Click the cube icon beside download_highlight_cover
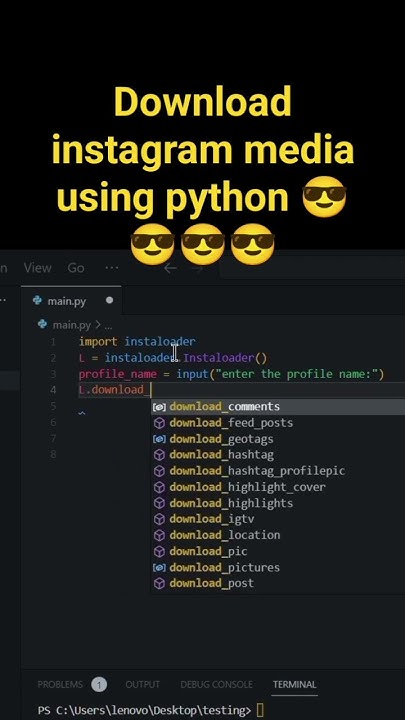 coord(159,487)
